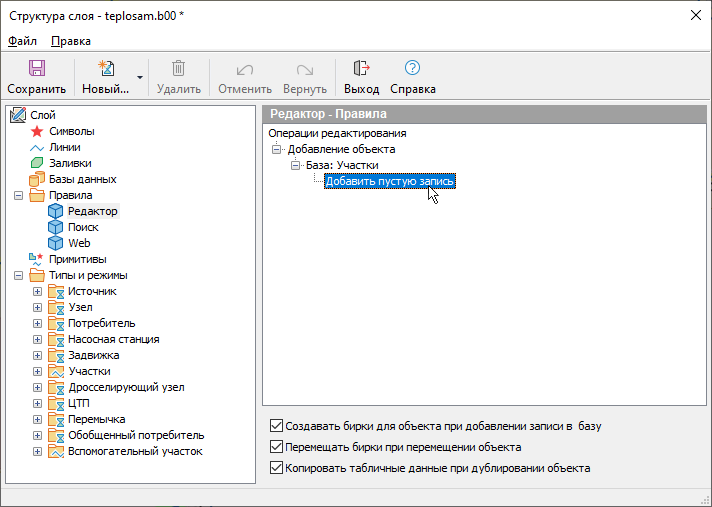Select the Заливки green fill icon
This screenshot has width=712, height=507.
[38, 163]
